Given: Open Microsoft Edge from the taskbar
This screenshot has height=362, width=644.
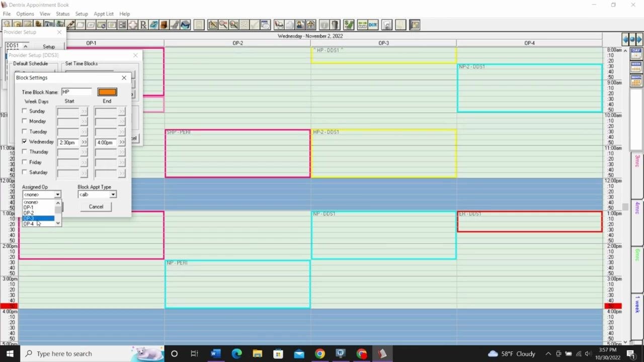Looking at the screenshot, I should (236, 353).
